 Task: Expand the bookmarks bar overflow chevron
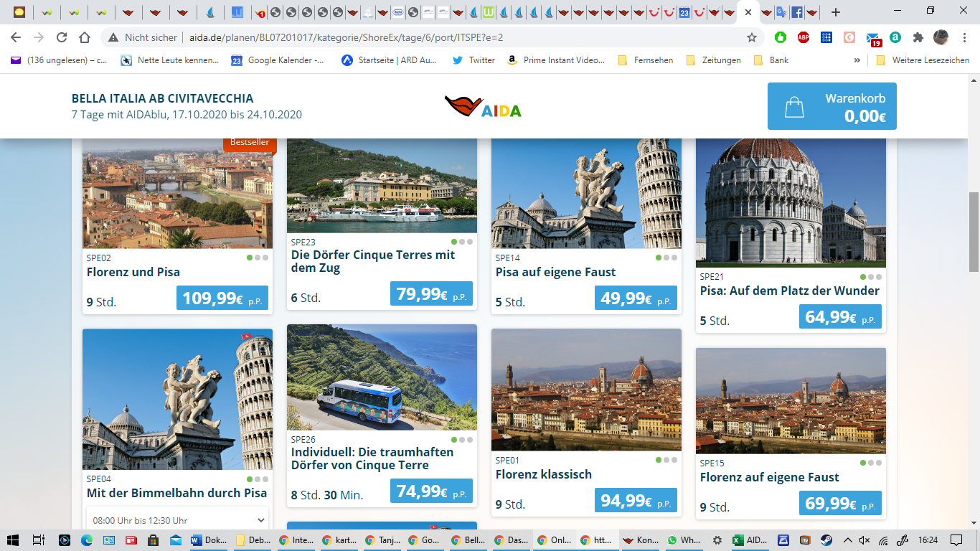tap(857, 60)
